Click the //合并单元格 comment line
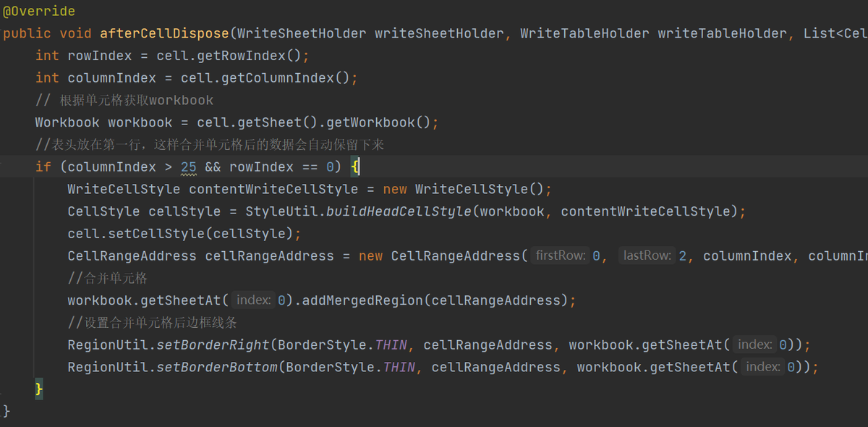This screenshot has height=427, width=868. (x=108, y=279)
